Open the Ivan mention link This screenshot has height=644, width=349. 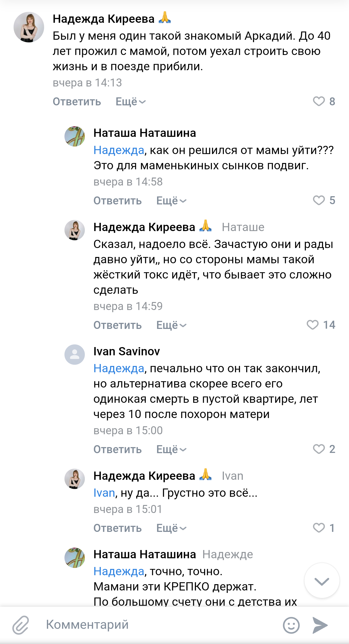point(104,493)
